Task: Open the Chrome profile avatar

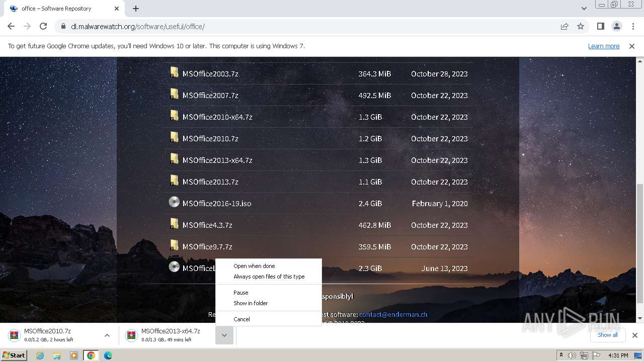Action: [x=616, y=26]
